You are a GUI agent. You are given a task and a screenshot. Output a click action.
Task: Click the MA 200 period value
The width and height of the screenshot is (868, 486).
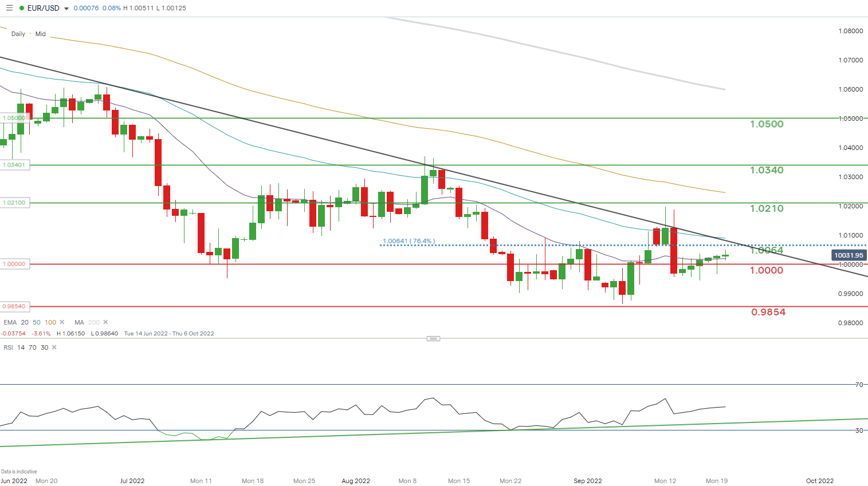coord(94,322)
